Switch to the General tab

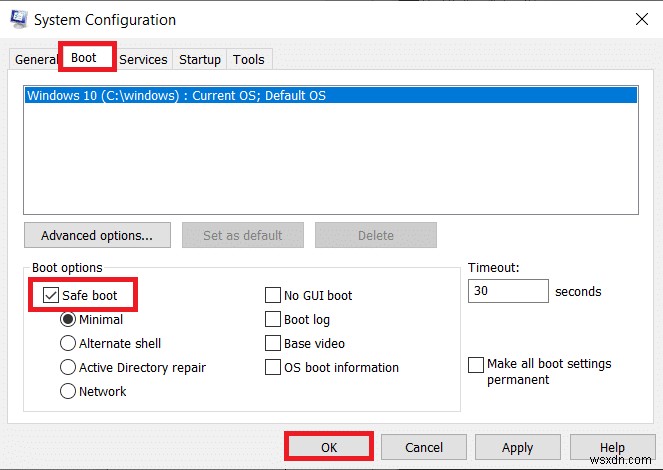pyautogui.click(x=34, y=59)
